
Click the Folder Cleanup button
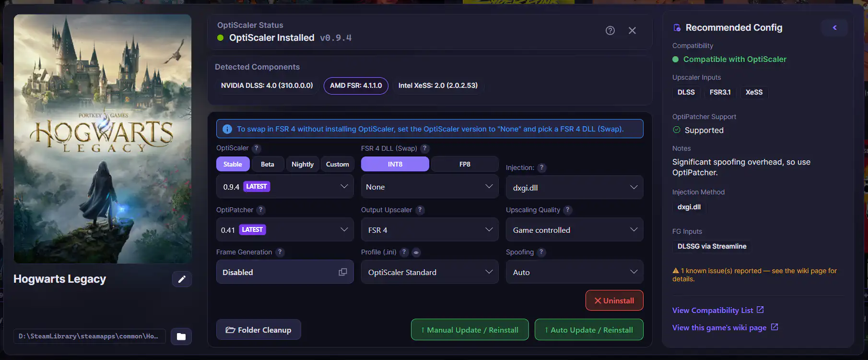point(258,330)
